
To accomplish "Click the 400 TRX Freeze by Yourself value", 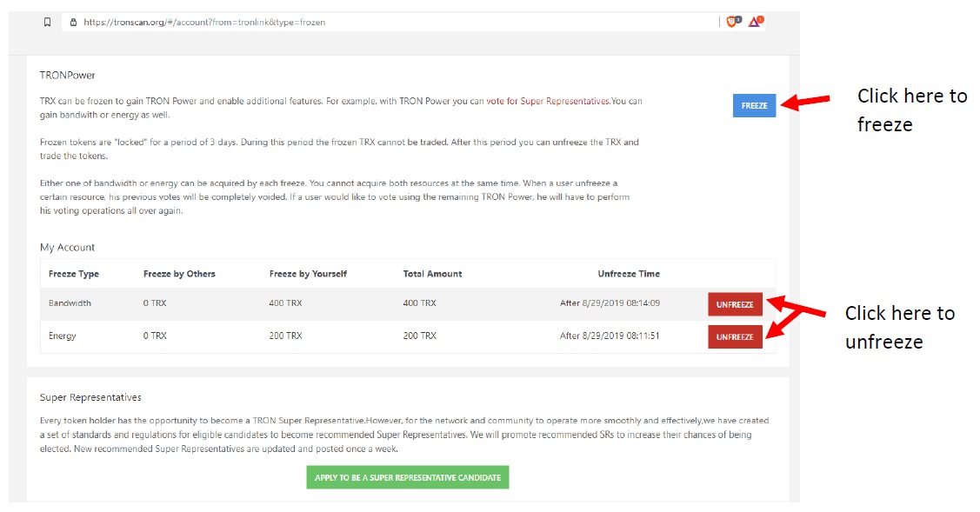I will pos(285,303).
